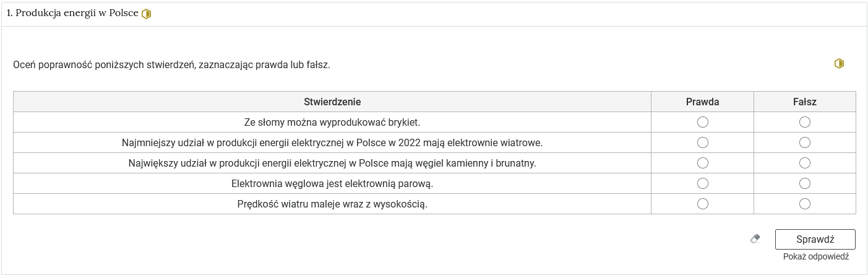Image resolution: width=868 pixels, height=275 pixels.
Task: Click the hexagon icon right of instructions
Action: tap(839, 63)
